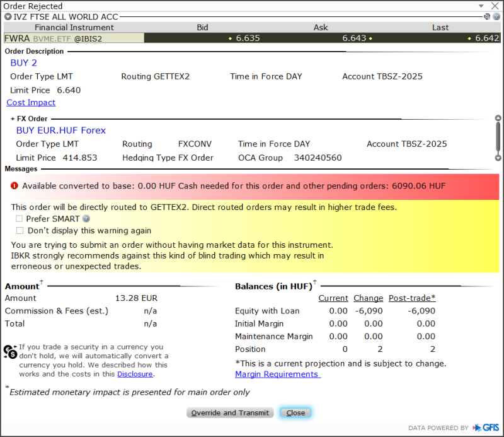Open the Cost Impact link
This screenshot has width=504, height=437.
(31, 102)
